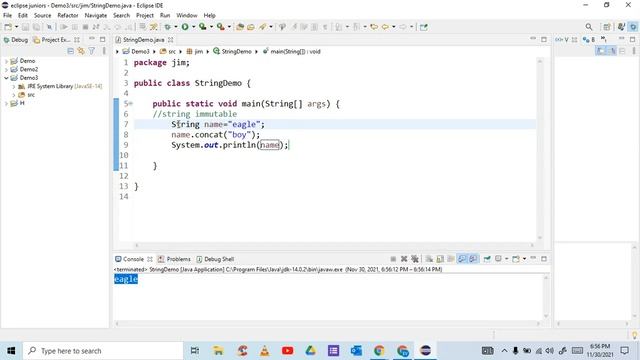640x360 pixels.
Task: Launch the green Run button
Action: pos(185,27)
